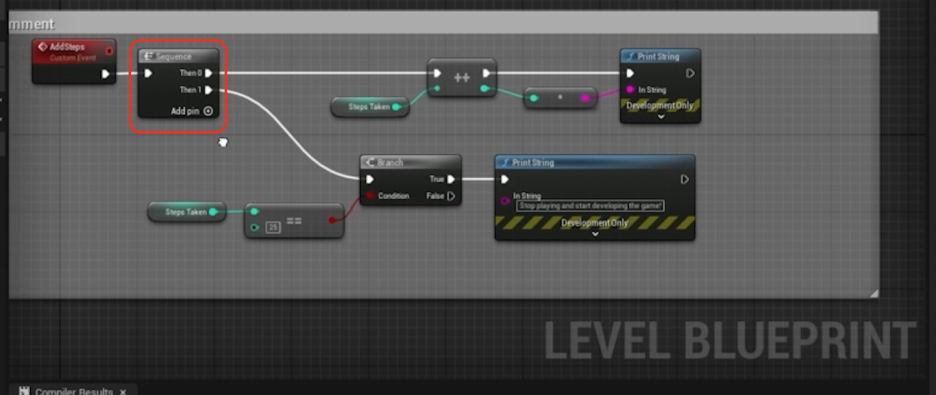This screenshot has width=936, height=395.
Task: Click the increment node execution input pin
Action: [438, 73]
